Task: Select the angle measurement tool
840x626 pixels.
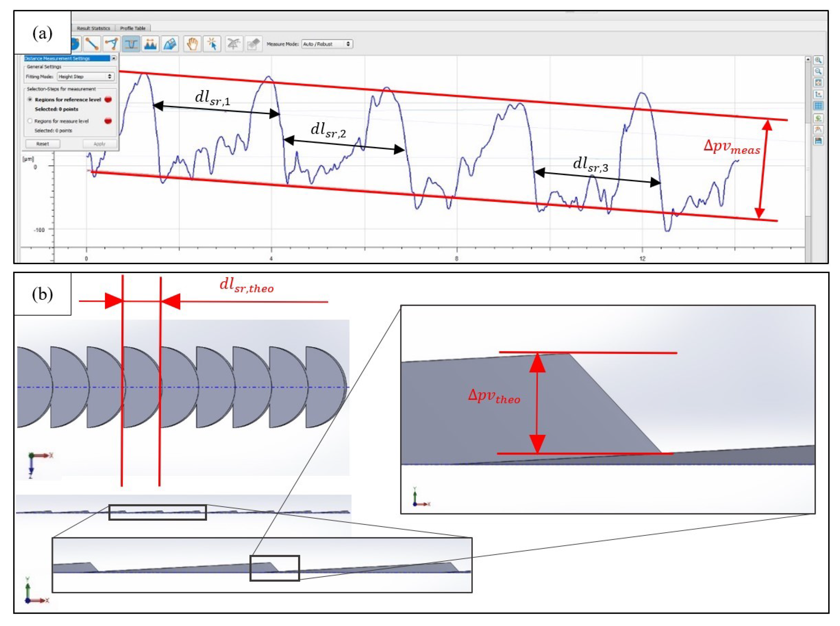Action: point(112,44)
